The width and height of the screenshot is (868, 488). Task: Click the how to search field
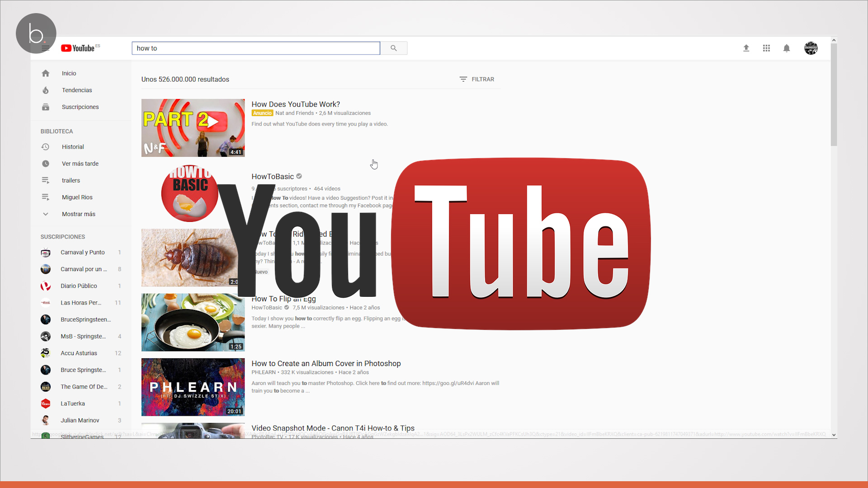point(256,48)
